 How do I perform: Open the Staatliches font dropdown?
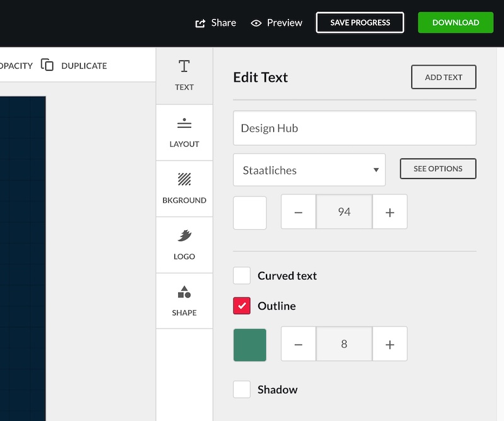point(309,170)
